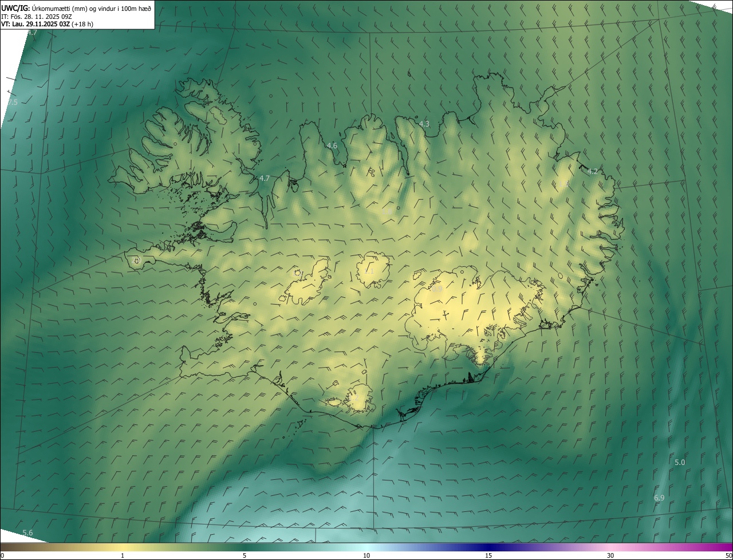Click the title line 'Úrkomumætti (mm) og vindur í 100m hæð'
Image resolution: width=733 pixels, height=560 pixels.
[x=92, y=8]
